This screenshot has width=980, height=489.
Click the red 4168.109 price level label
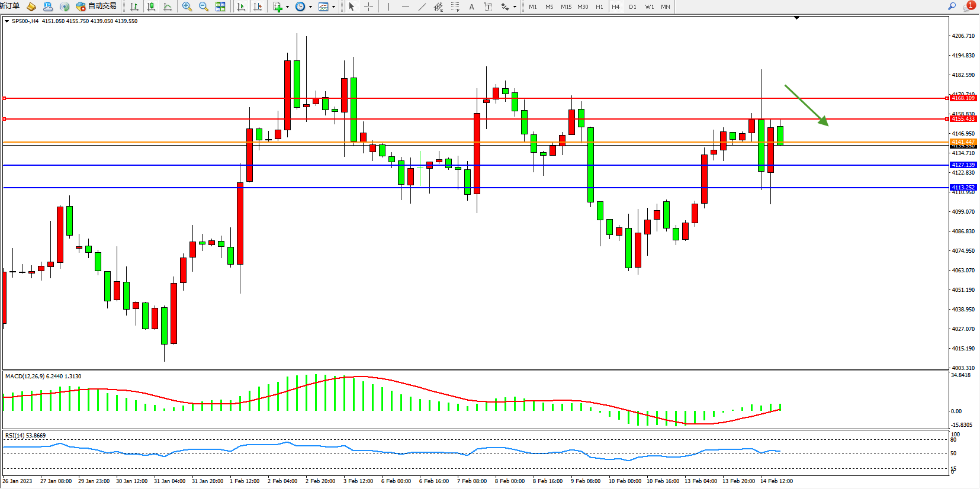[x=963, y=98]
